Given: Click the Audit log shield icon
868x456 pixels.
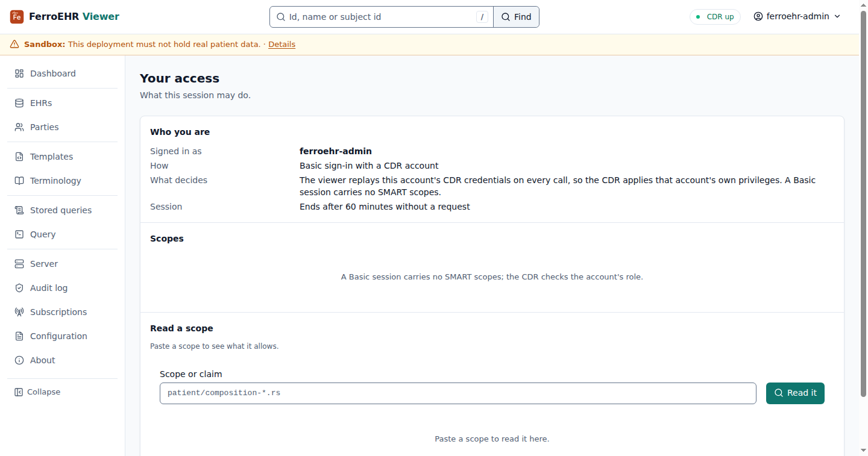Looking at the screenshot, I should tap(19, 288).
